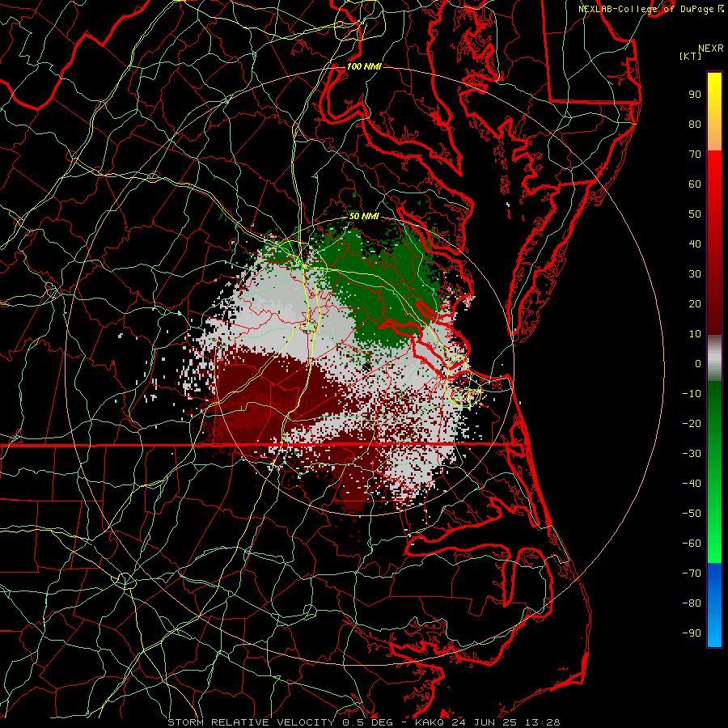
Task: Click the 0 value on the velocity scale
Action: click(698, 363)
